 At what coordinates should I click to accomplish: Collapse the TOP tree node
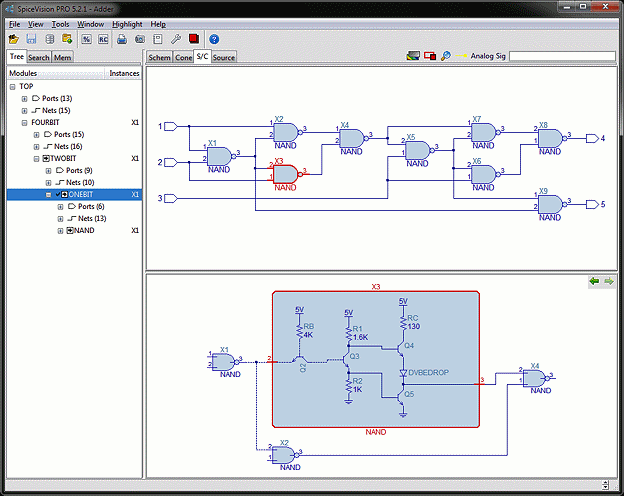click(12, 87)
